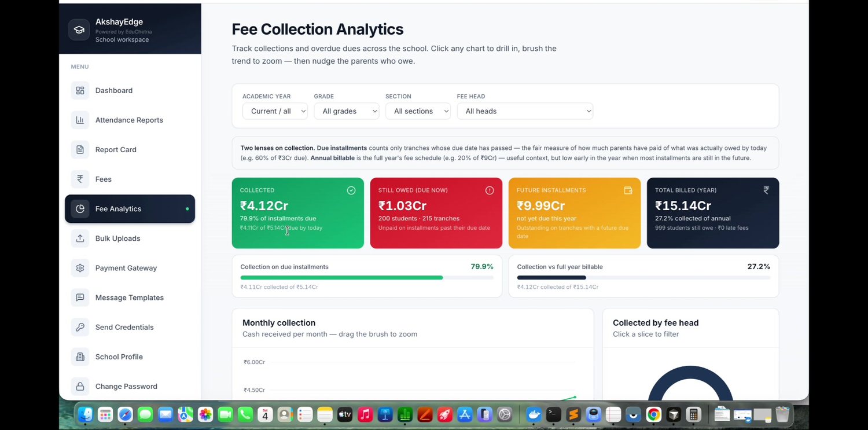Click the rupee icon on Total Billed card
Viewport: 868px width, 430px height.
766,190
